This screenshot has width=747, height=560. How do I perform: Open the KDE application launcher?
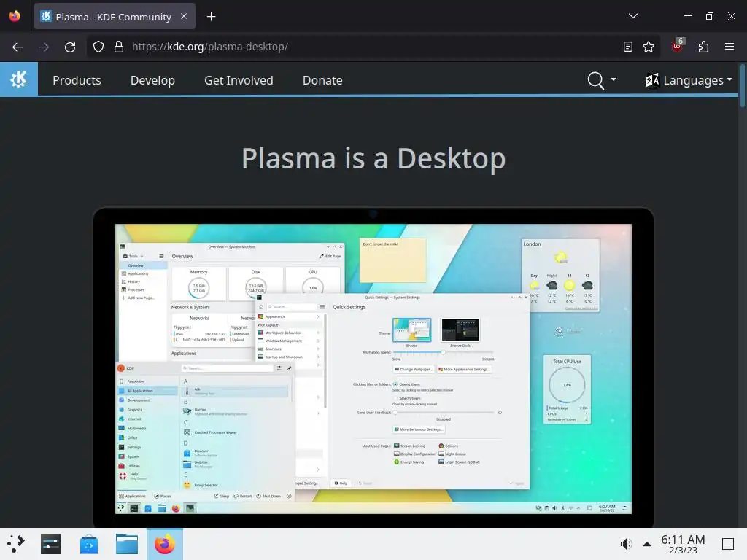click(16, 544)
